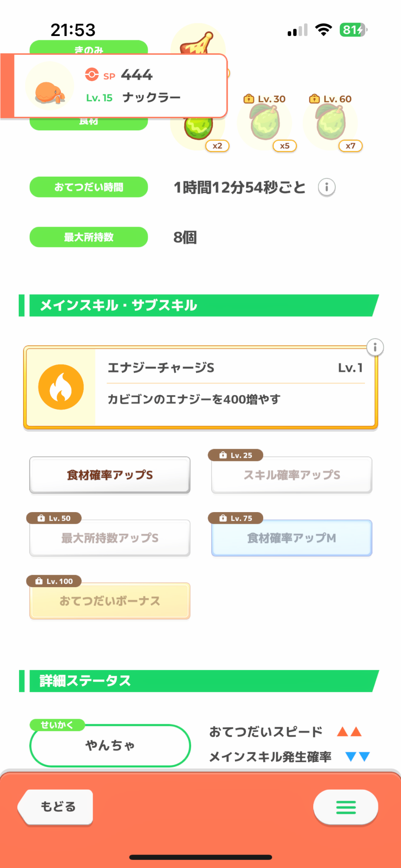Tap the sausage ingredient icon at top
This screenshot has width=401, height=868.
pyautogui.click(x=199, y=43)
